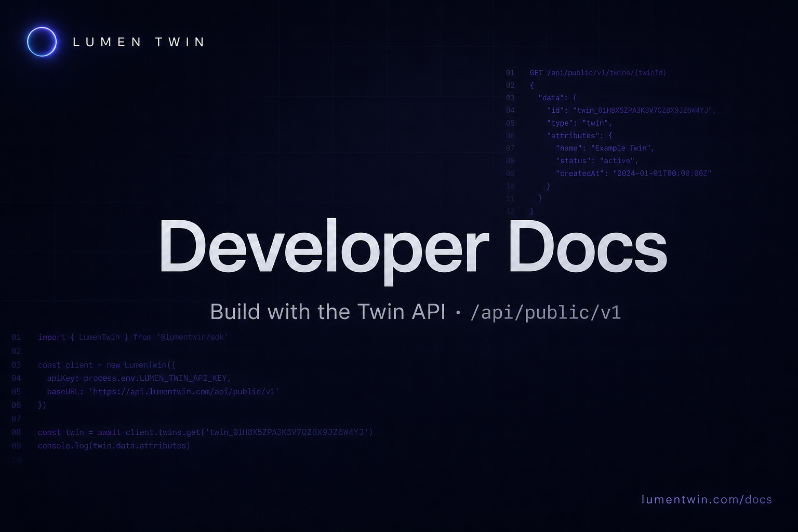Select the "type": "twin" JSON line
Screen dimensions: 798x532
579,123
